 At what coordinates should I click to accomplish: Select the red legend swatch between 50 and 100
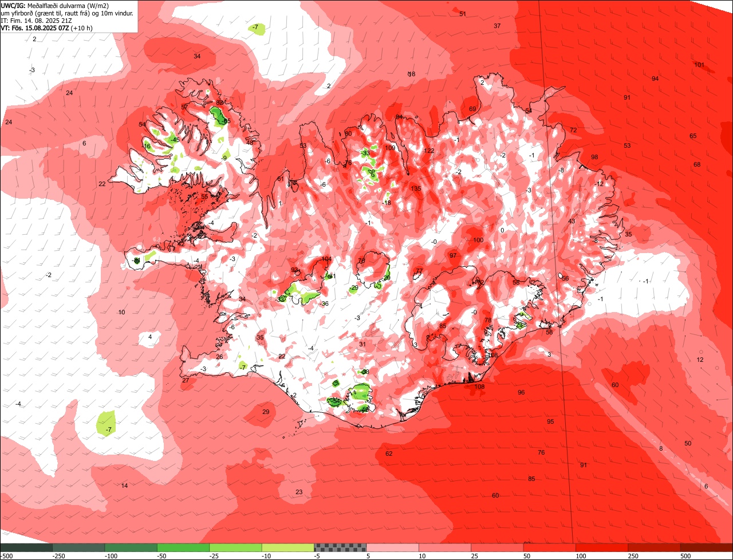coord(550,547)
